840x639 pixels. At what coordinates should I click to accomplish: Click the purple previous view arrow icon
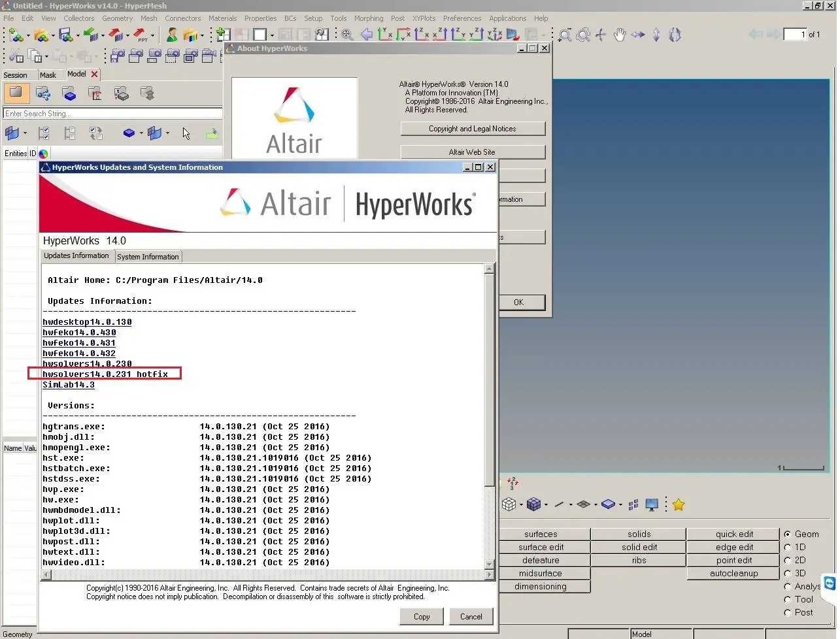(366, 34)
